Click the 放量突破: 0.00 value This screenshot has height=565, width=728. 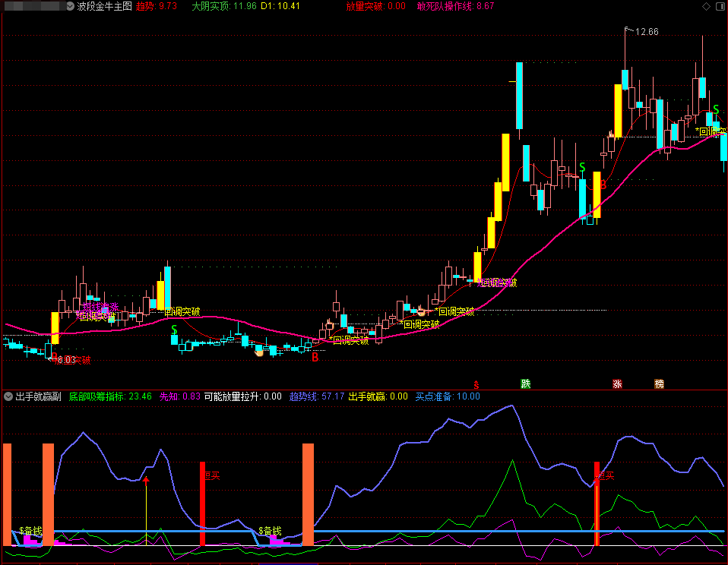[x=376, y=6]
